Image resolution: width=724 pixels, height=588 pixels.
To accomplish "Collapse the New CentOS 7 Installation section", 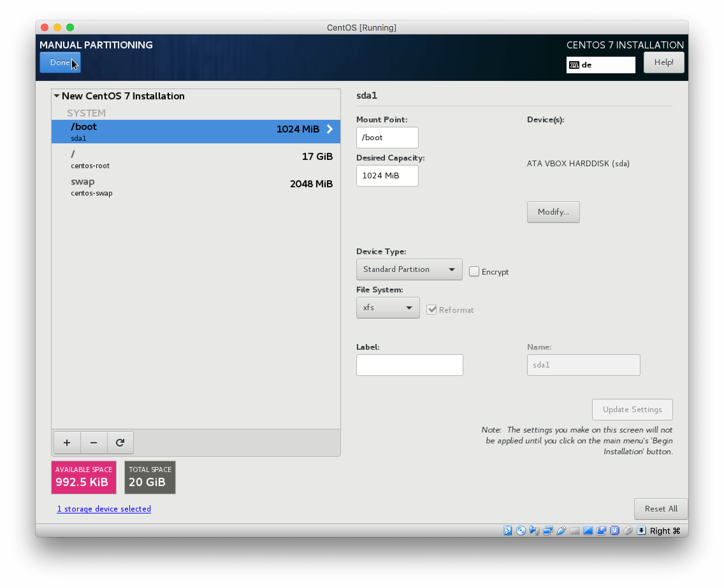I will pyautogui.click(x=57, y=96).
